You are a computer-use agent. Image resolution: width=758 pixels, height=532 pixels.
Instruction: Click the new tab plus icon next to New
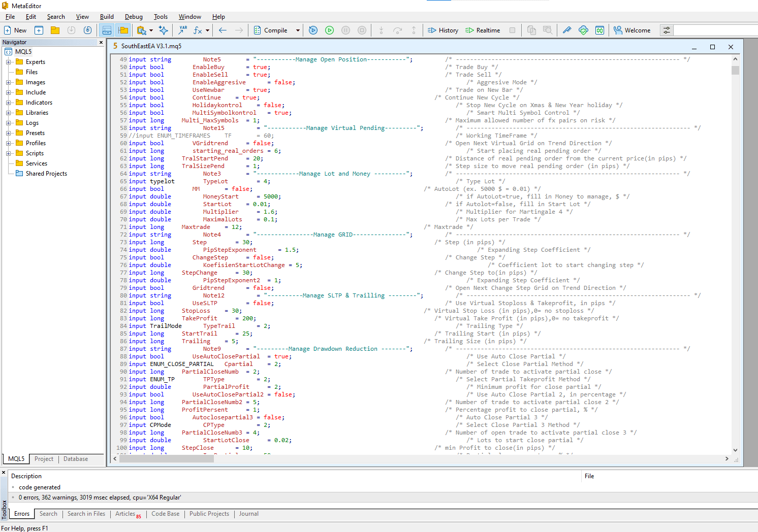point(39,30)
